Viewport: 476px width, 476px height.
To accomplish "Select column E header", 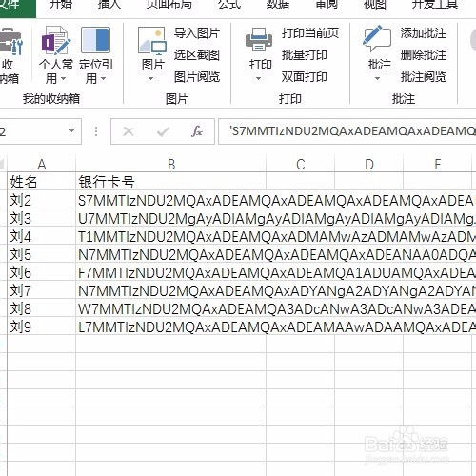I will coord(438,165).
